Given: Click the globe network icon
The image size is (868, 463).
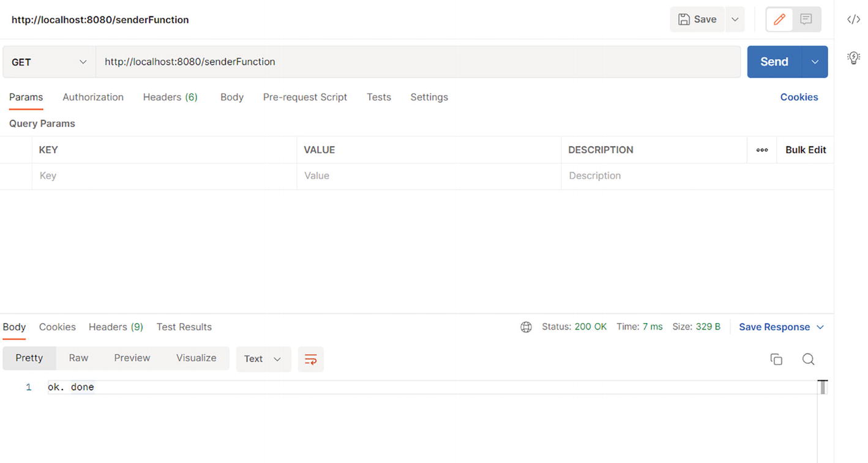Looking at the screenshot, I should coord(526,327).
